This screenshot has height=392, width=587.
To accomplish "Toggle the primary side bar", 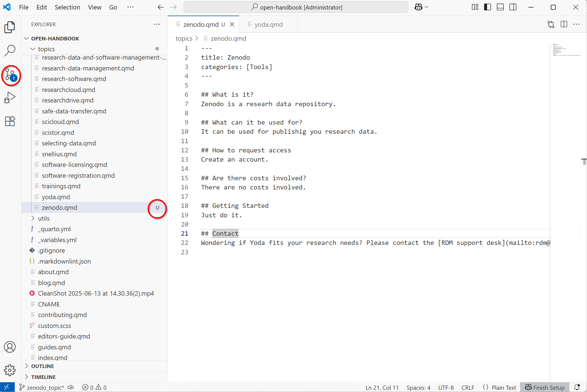I will (487, 7).
